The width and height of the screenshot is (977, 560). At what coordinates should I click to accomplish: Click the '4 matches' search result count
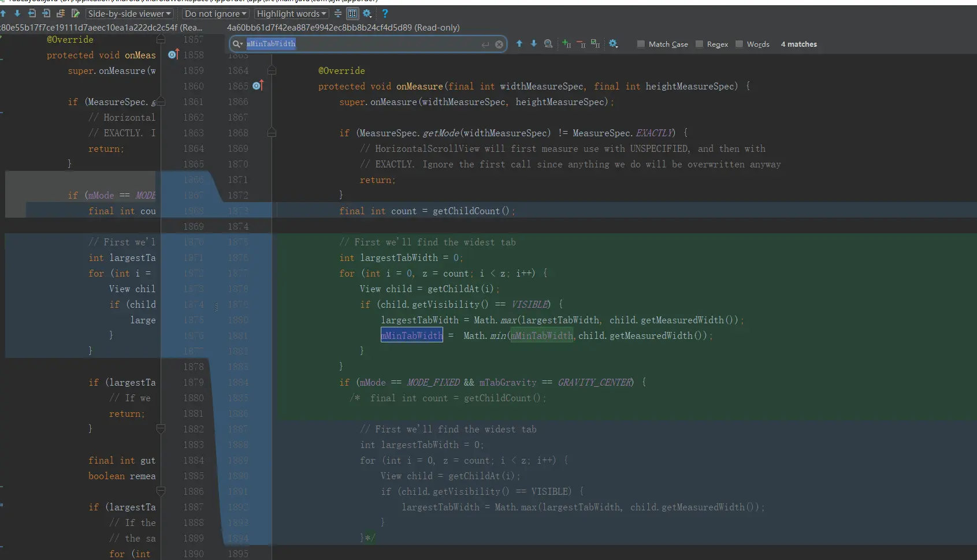click(x=799, y=44)
